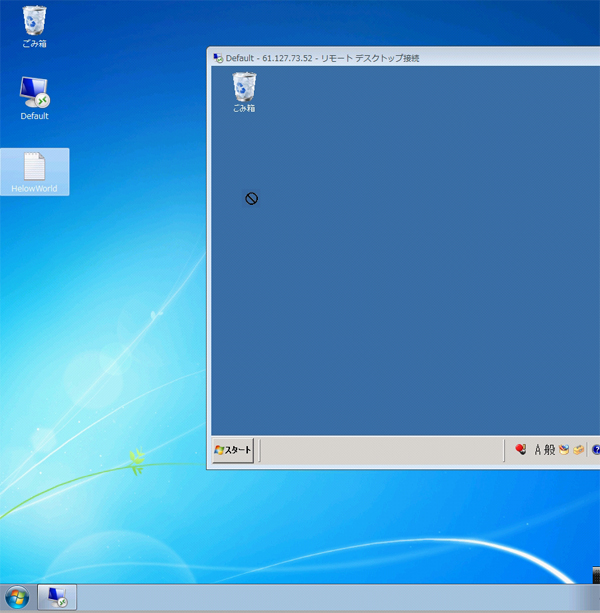Open the IME tools toolbox icon

(x=579, y=450)
